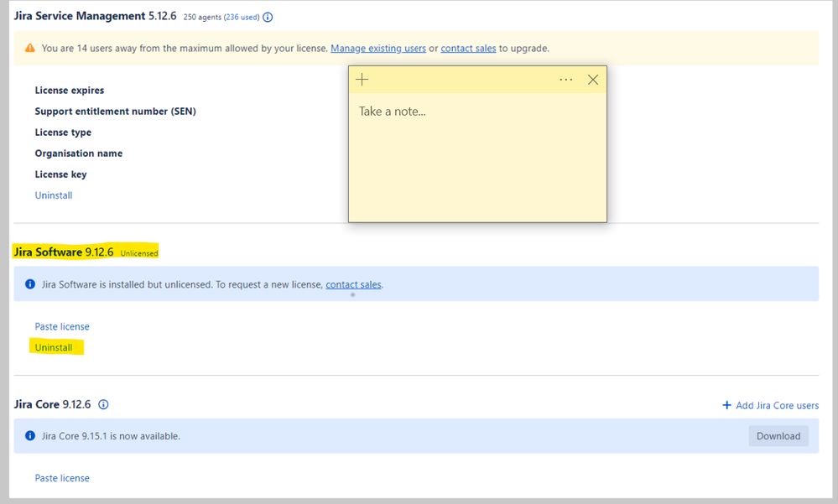This screenshot has height=504, width=838.
Task: Open contact sales link in Jira Software banner
Action: pos(353,284)
